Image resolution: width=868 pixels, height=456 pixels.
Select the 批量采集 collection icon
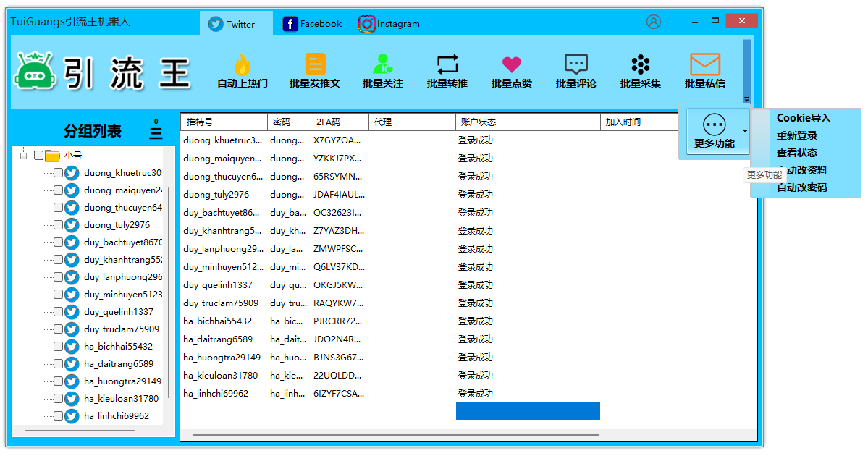[x=640, y=65]
